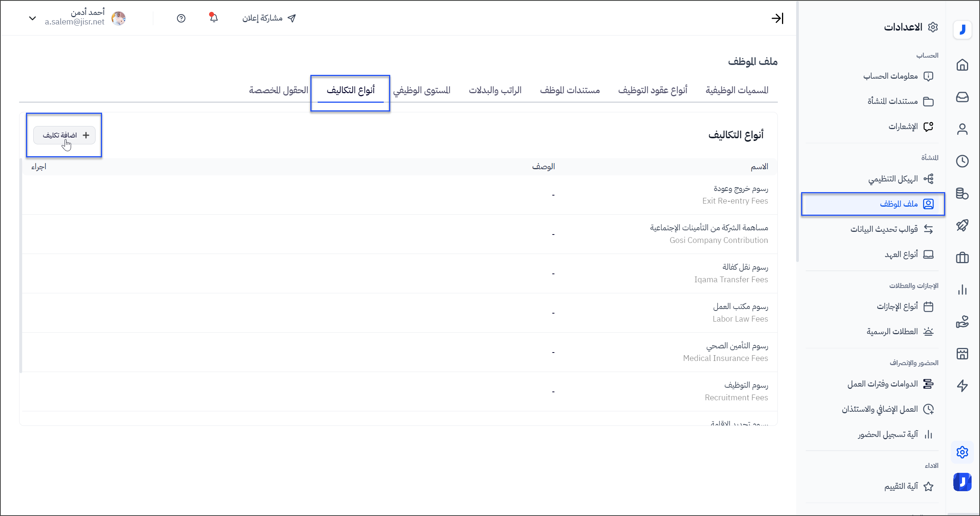This screenshot has height=516, width=980.
Task: Click the مشاركة إعلان button
Action: coord(269,18)
